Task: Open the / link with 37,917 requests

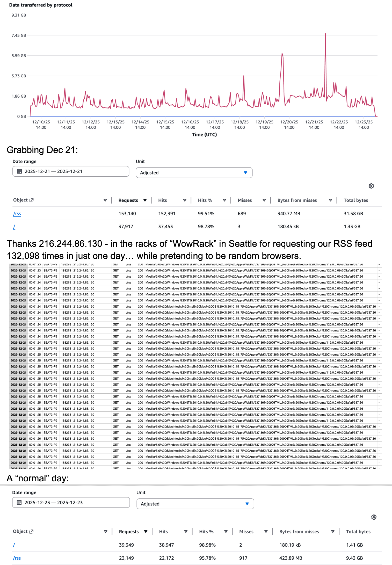Action: click(x=14, y=227)
